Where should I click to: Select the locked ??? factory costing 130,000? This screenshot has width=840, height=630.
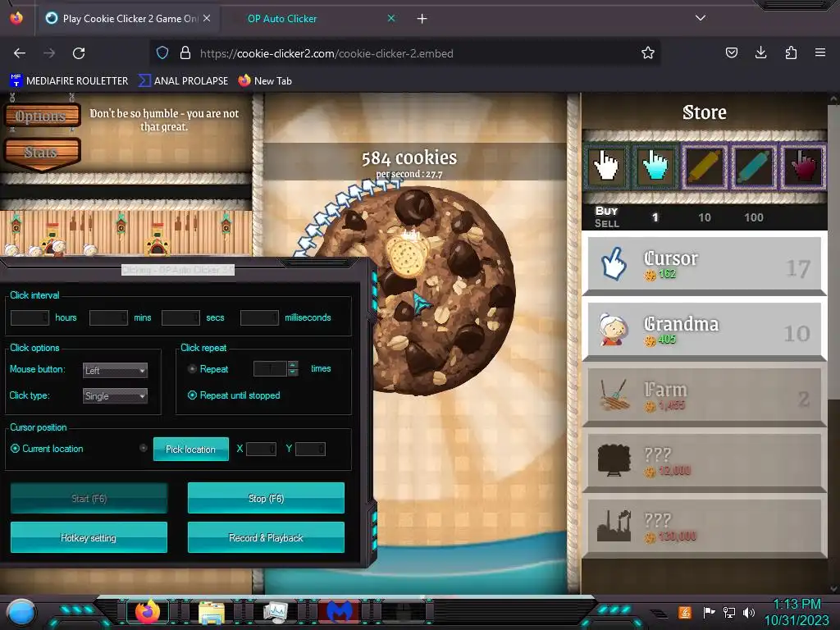pos(704,527)
